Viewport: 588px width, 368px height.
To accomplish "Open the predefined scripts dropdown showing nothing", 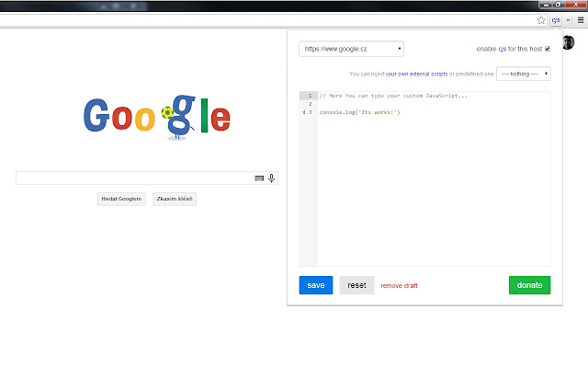I will (x=524, y=74).
